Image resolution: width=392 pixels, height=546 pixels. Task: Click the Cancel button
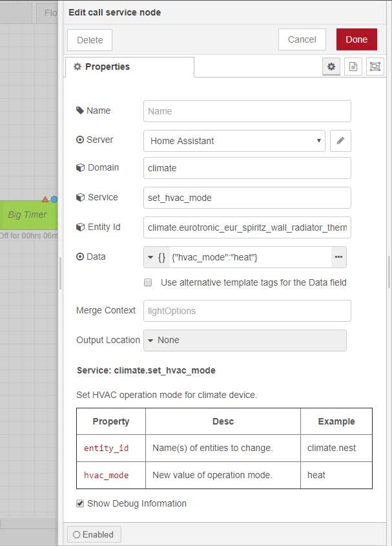[x=302, y=39]
